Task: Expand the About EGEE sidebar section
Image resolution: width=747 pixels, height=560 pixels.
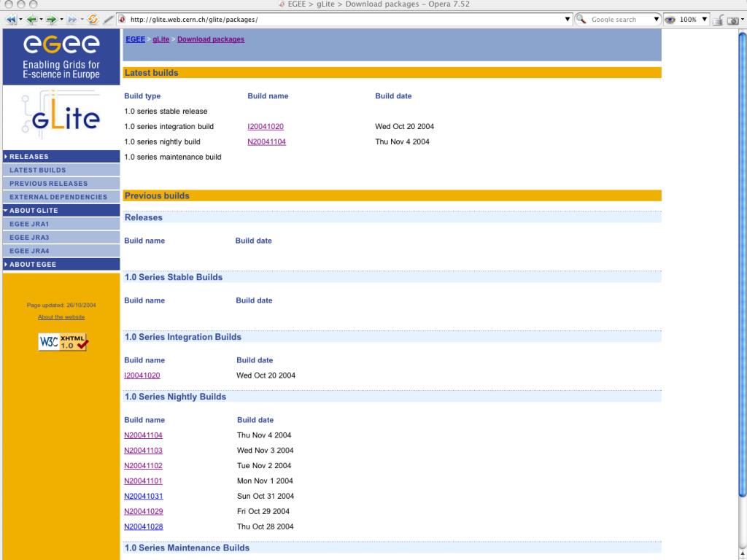Action: [x=61, y=264]
